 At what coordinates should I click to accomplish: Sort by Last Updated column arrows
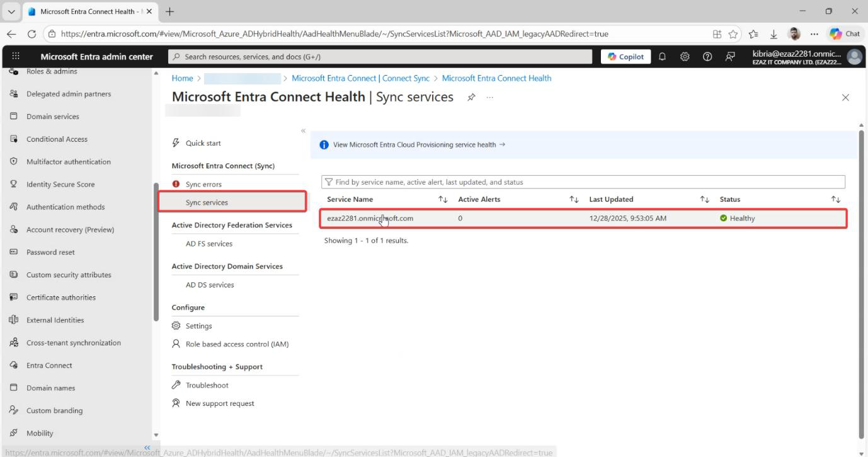705,199
